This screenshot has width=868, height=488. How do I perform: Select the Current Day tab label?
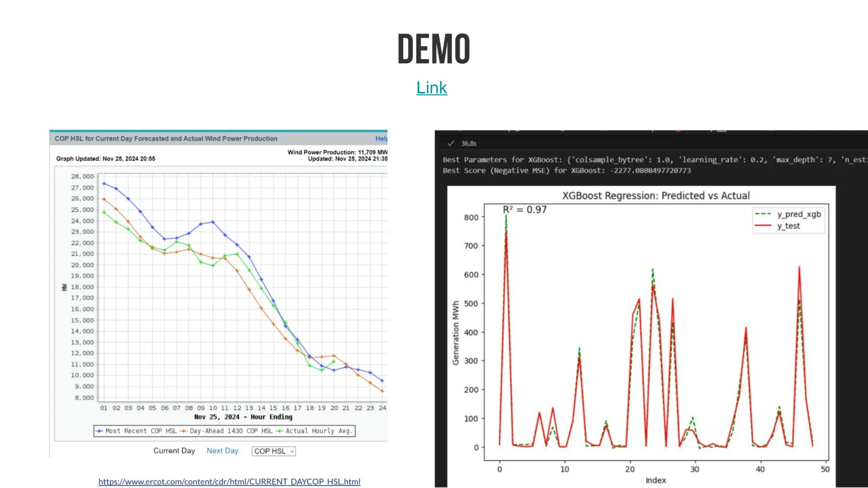coord(174,451)
